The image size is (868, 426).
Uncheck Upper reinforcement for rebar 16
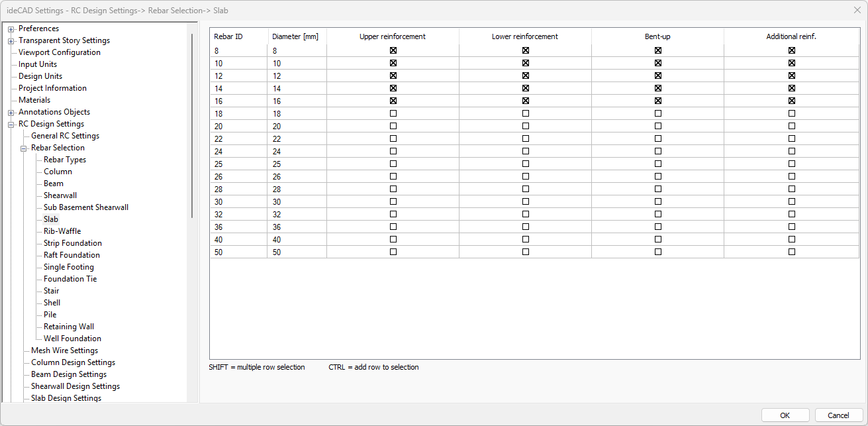click(393, 101)
